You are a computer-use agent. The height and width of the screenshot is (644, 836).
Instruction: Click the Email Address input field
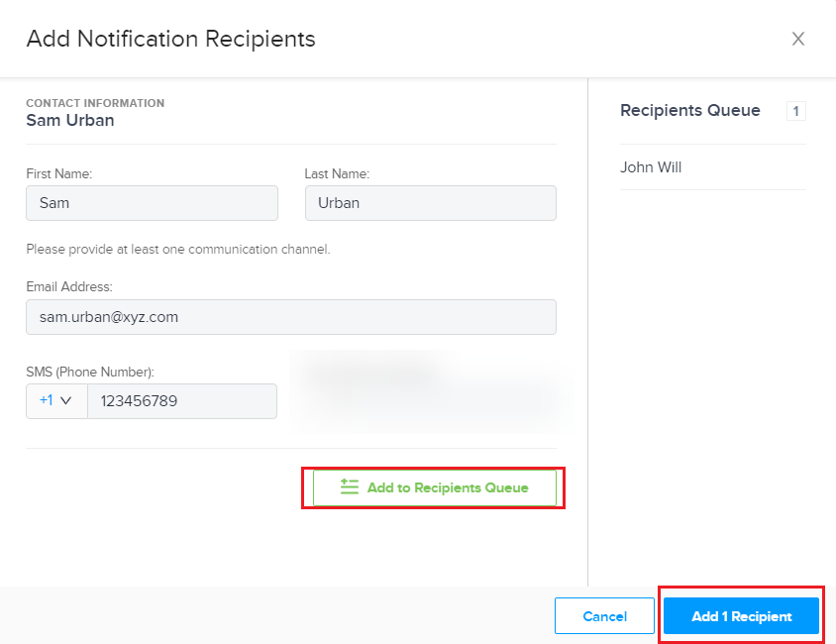(291, 317)
